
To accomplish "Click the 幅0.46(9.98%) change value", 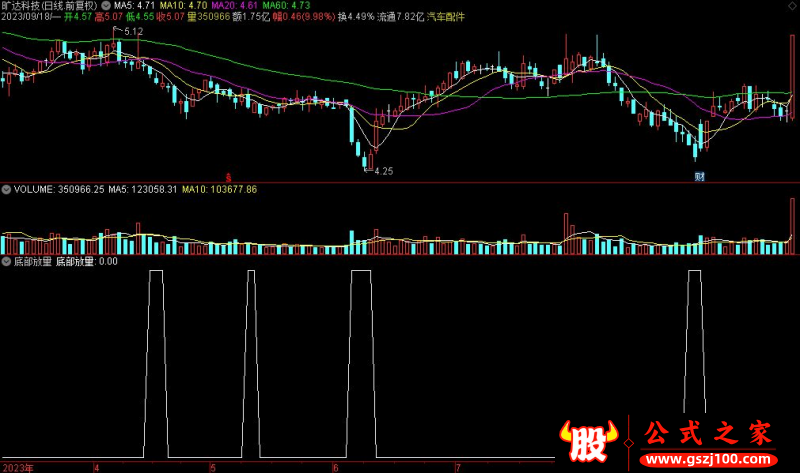I will tap(304, 17).
